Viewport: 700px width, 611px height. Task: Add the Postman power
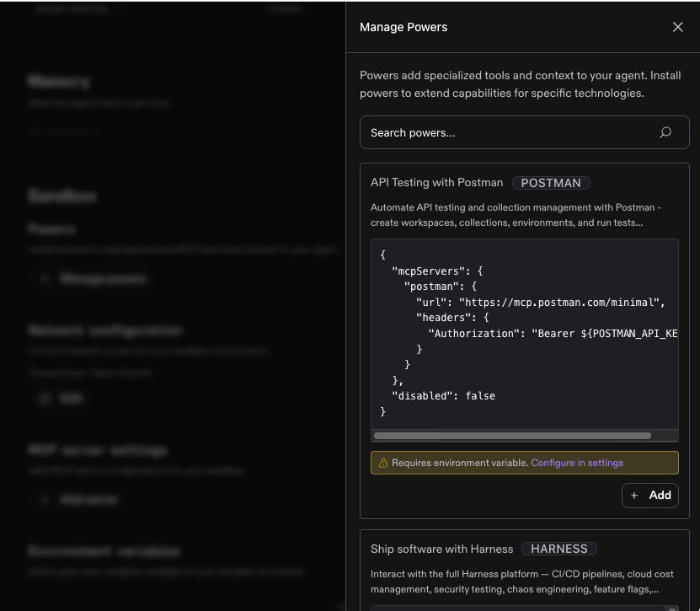[x=650, y=496]
